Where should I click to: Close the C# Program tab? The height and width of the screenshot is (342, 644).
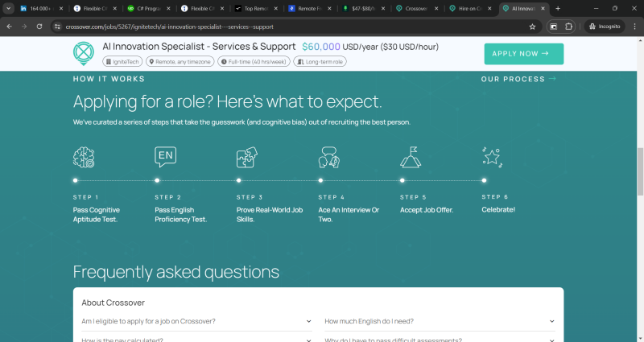pyautogui.click(x=168, y=8)
